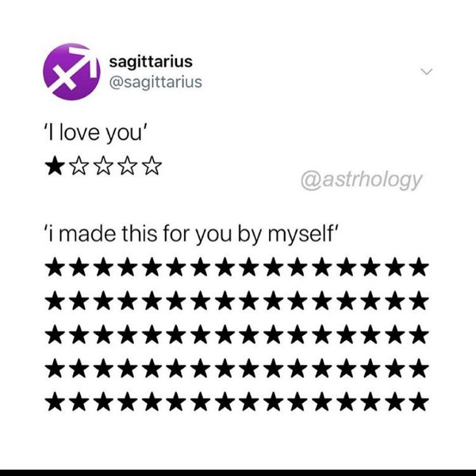Screen dimensions: 476x476
Task: Click the @astrhology watermark
Action: (x=361, y=180)
